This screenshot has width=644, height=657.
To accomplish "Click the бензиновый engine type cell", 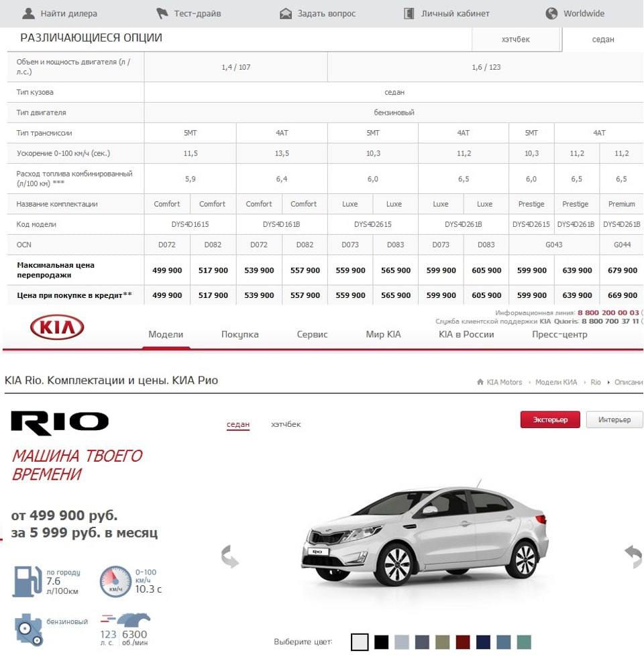I will [394, 112].
